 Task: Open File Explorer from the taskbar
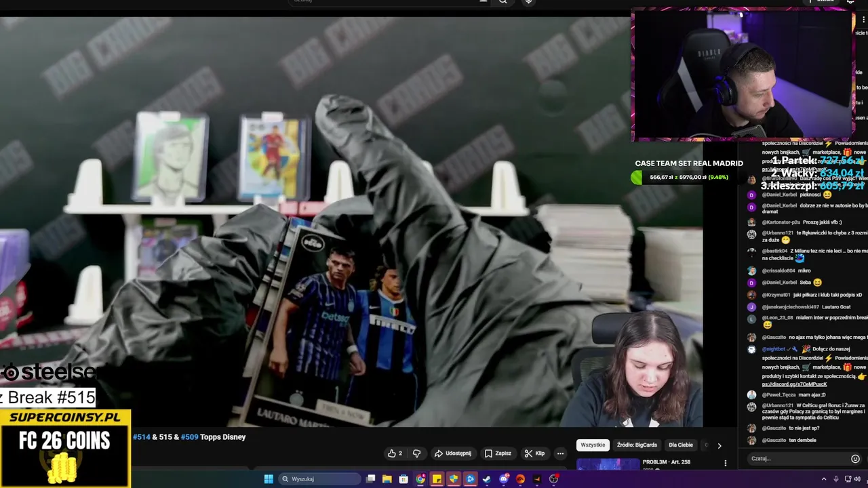coord(387,479)
